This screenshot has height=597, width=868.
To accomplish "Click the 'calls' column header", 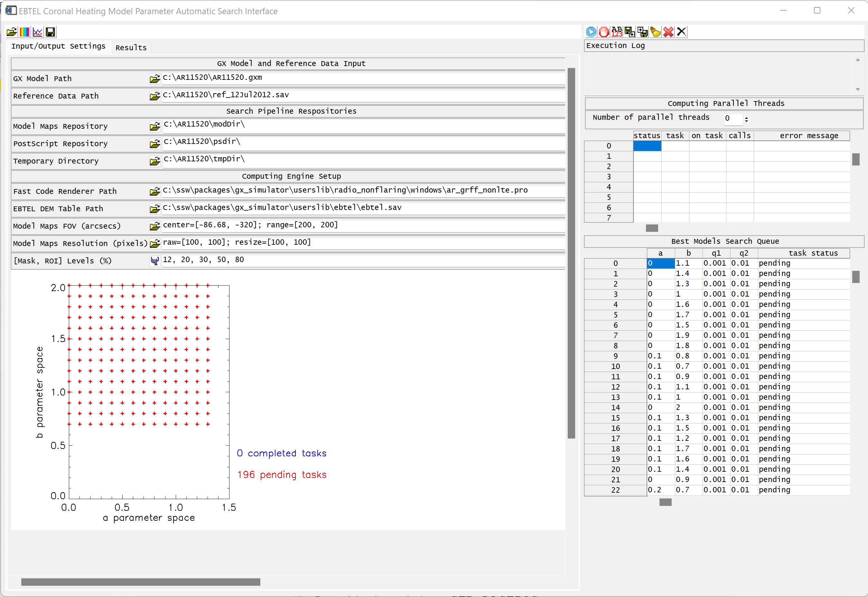I will point(739,136).
